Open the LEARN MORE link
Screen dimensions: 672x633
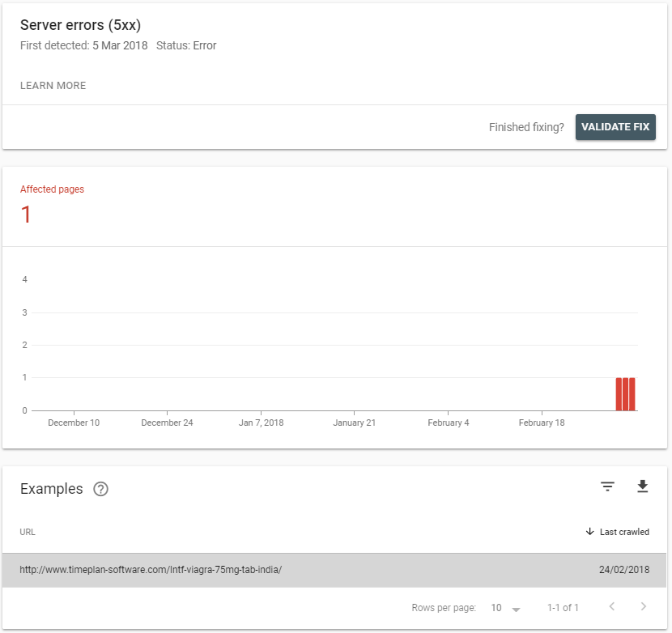point(53,86)
